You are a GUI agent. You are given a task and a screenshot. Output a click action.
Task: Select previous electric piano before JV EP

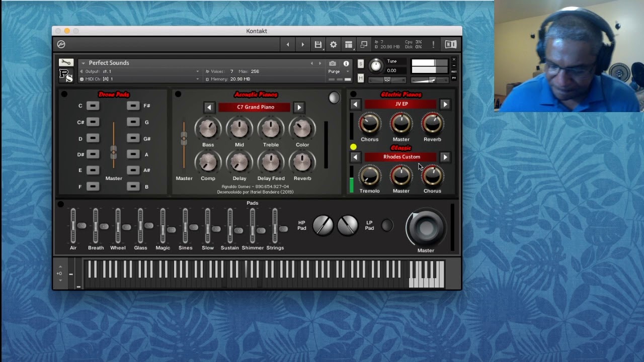(355, 104)
